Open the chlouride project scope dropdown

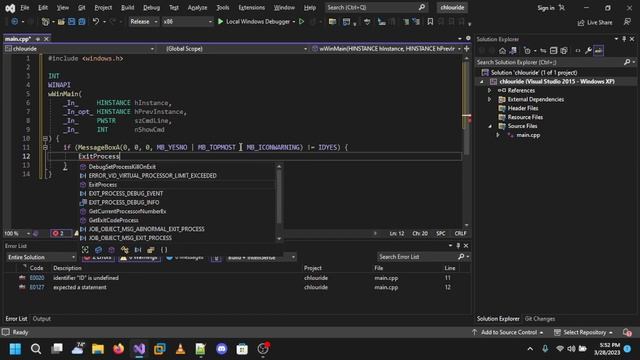click(80, 49)
